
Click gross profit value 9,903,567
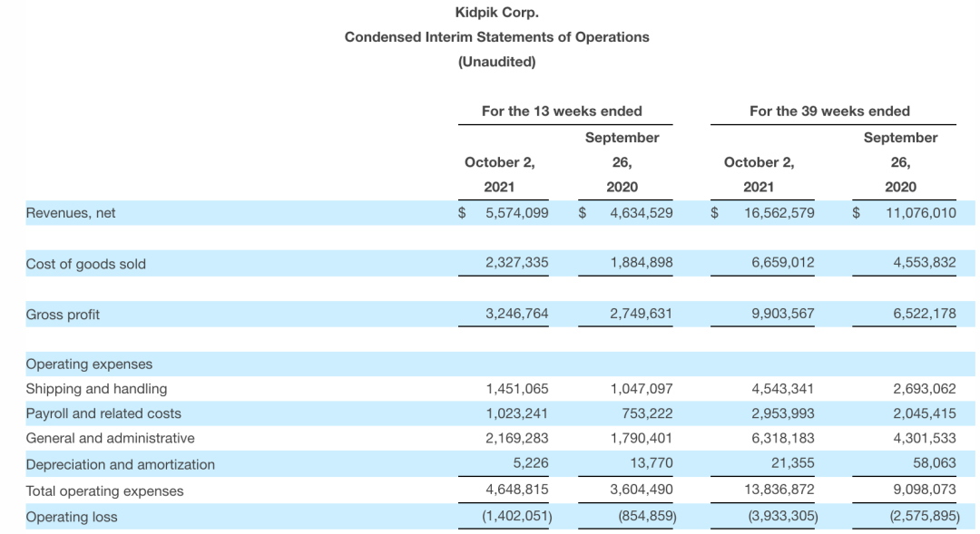click(782, 314)
